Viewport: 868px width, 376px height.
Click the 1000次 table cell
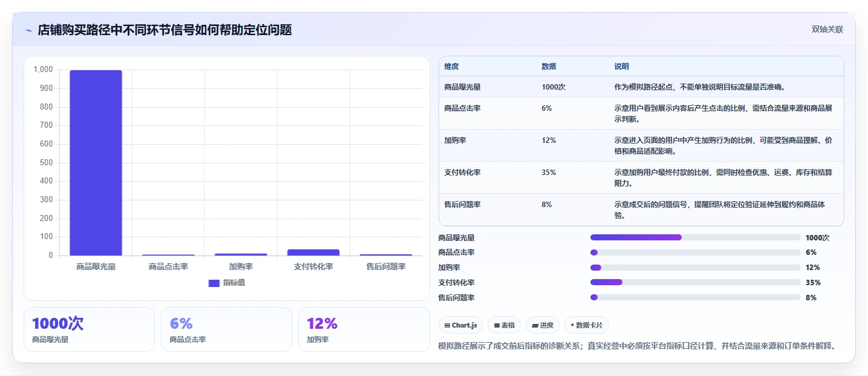click(x=553, y=87)
